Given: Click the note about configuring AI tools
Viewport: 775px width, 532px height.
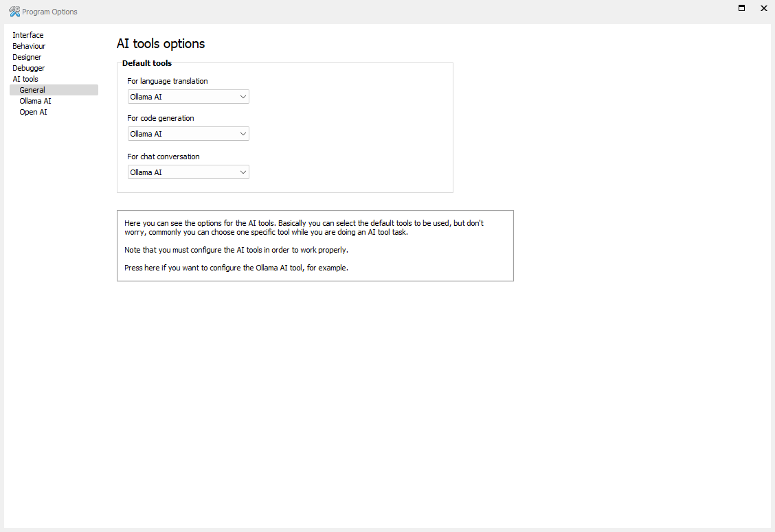Looking at the screenshot, I should click(x=236, y=250).
